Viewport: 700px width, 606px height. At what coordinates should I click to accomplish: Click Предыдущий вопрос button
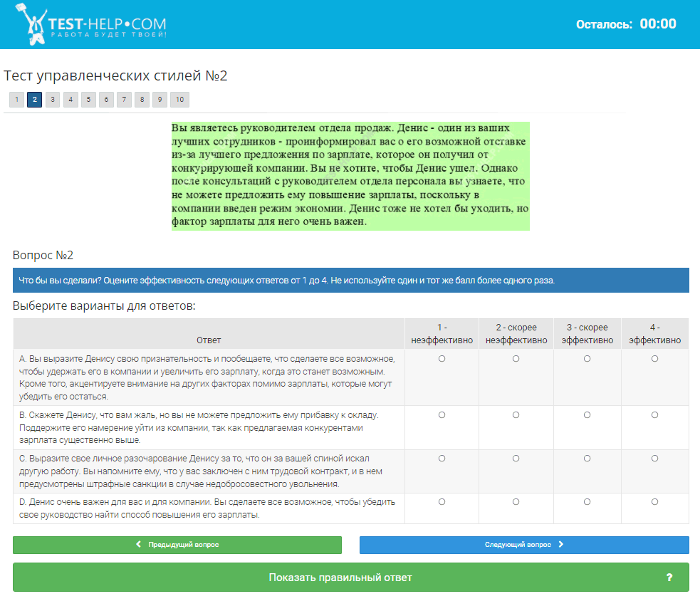click(x=177, y=545)
